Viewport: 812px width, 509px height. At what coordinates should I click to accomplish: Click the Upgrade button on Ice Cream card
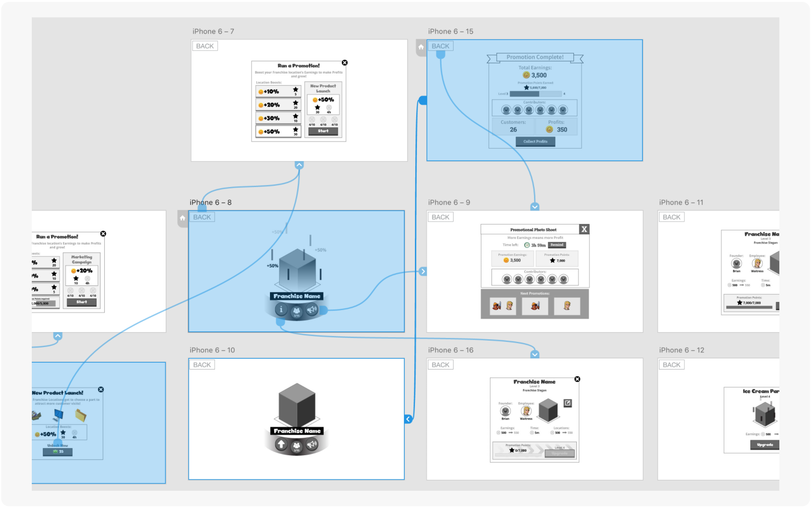[765, 445]
